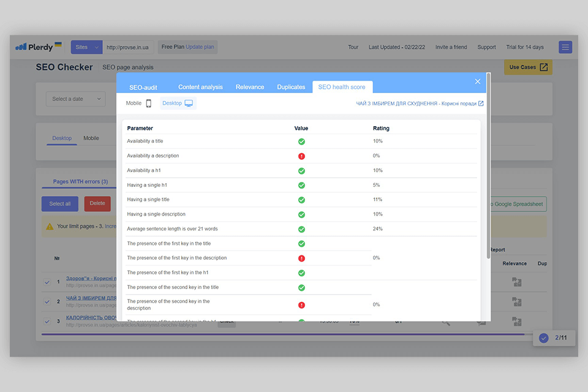This screenshot has width=588, height=392.
Task: Click the Use Cases button
Action: (x=528, y=67)
